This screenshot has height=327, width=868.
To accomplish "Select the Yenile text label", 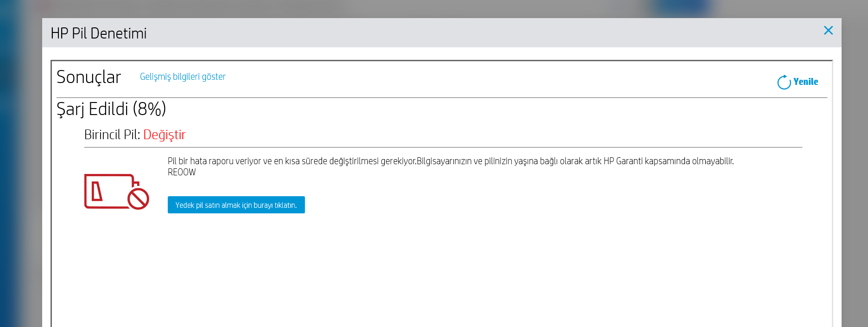I will tap(805, 82).
